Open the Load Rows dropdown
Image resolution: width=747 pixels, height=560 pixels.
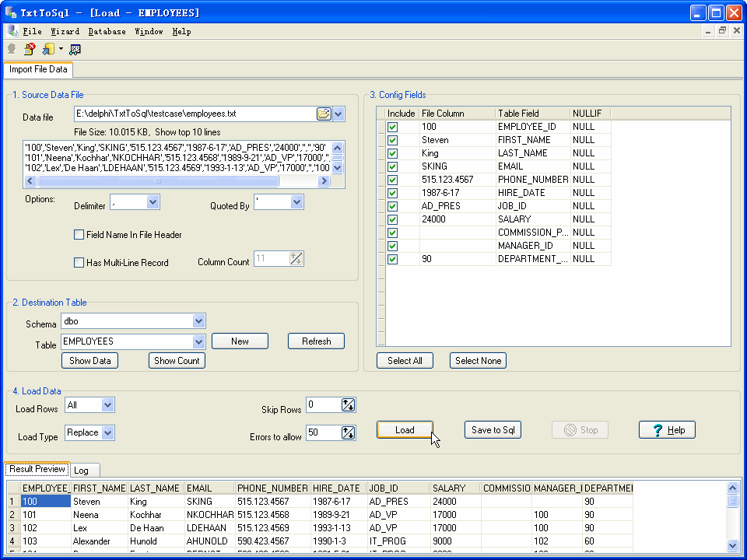point(107,405)
